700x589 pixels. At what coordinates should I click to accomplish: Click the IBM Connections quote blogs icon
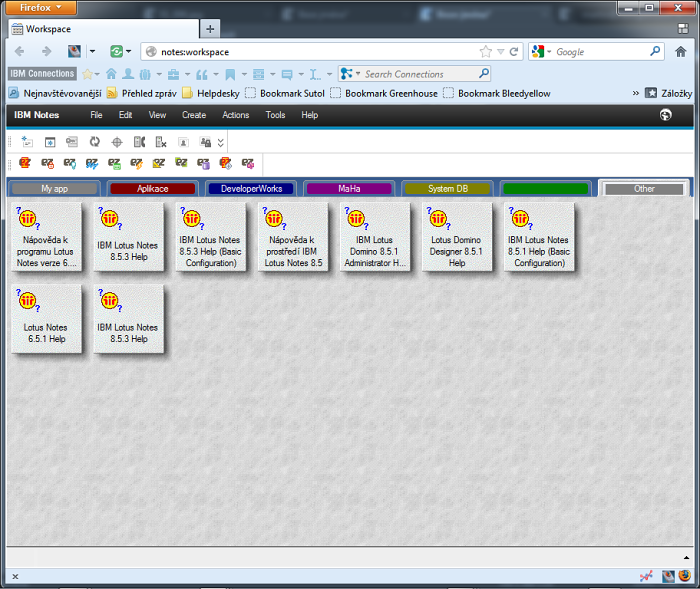(202, 74)
